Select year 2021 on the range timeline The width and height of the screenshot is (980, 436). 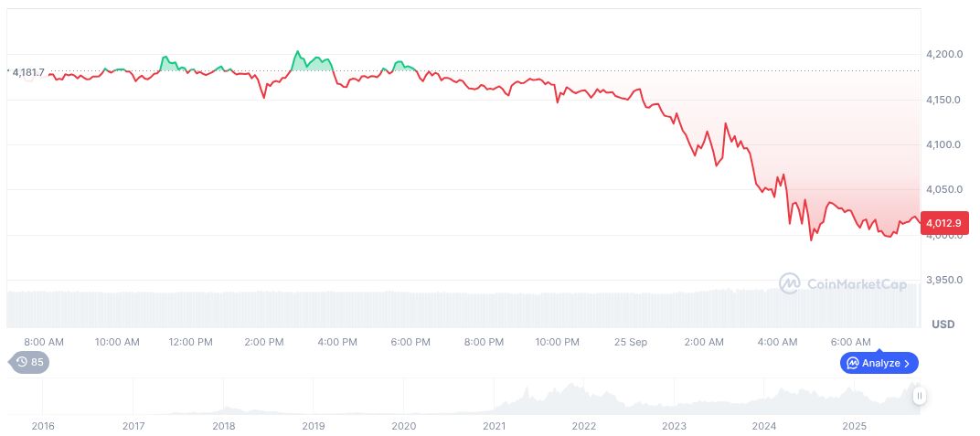(x=495, y=426)
